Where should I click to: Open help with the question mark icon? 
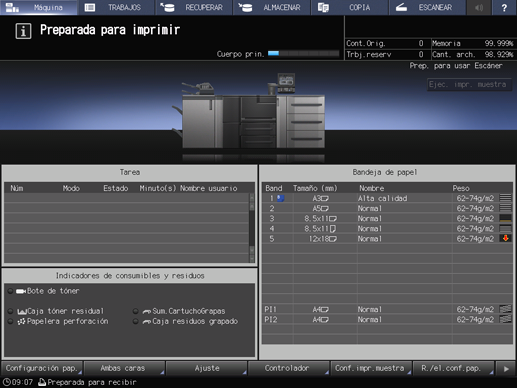tap(504, 7)
